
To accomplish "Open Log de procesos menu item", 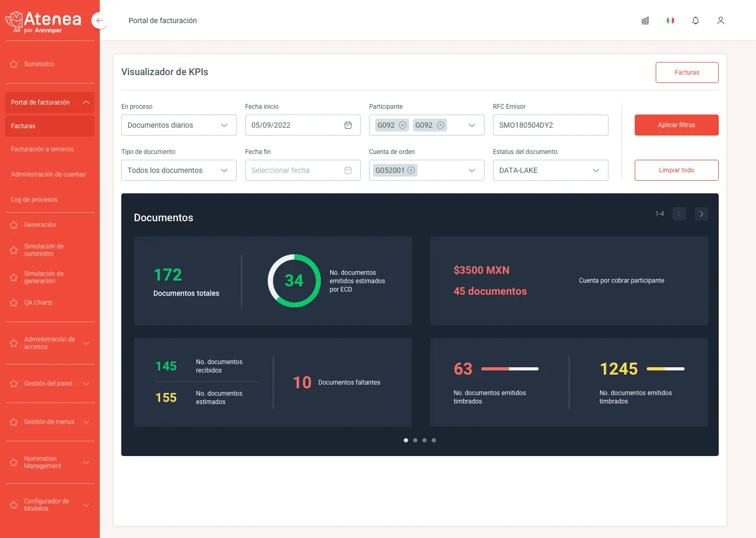I will click(34, 200).
